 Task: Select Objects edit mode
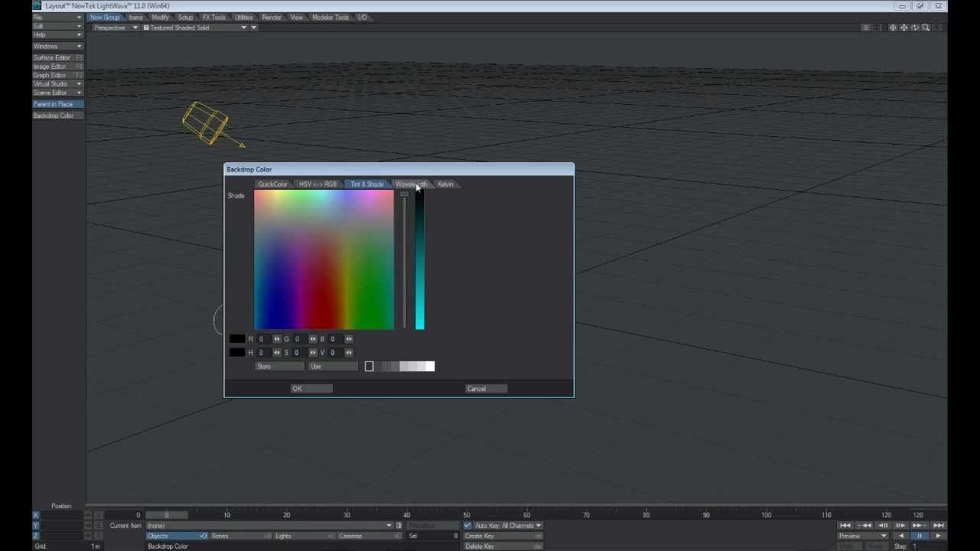point(177,536)
